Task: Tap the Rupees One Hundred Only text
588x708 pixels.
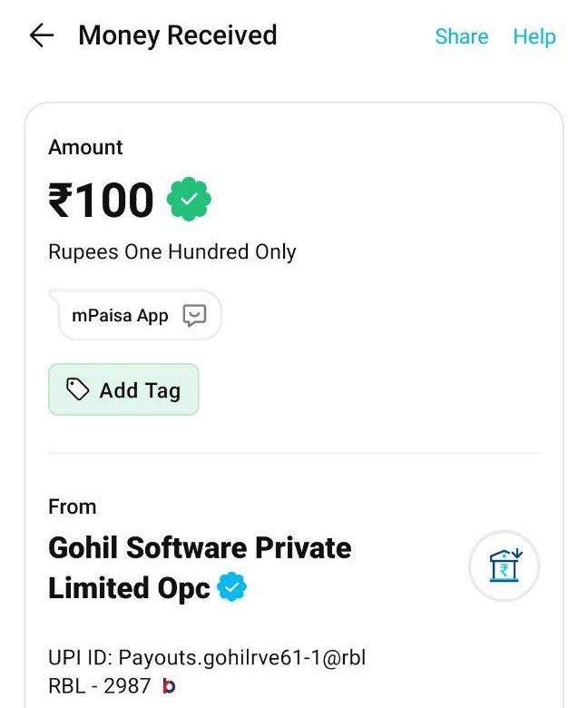Action: point(171,252)
